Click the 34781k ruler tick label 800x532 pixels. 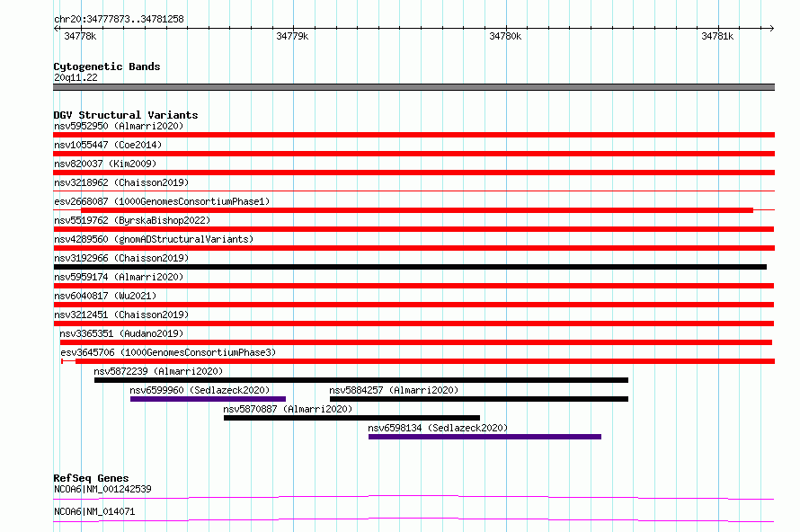[717, 36]
